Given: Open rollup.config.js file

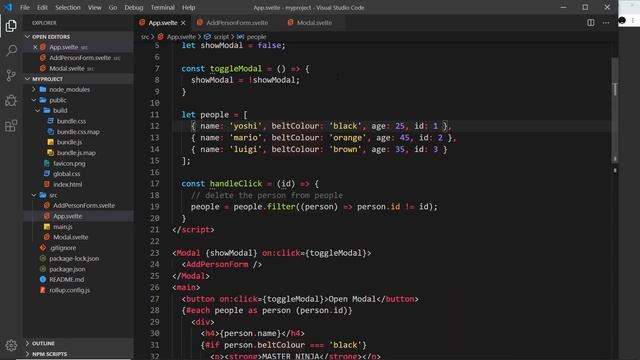Looking at the screenshot, I should click(x=69, y=290).
